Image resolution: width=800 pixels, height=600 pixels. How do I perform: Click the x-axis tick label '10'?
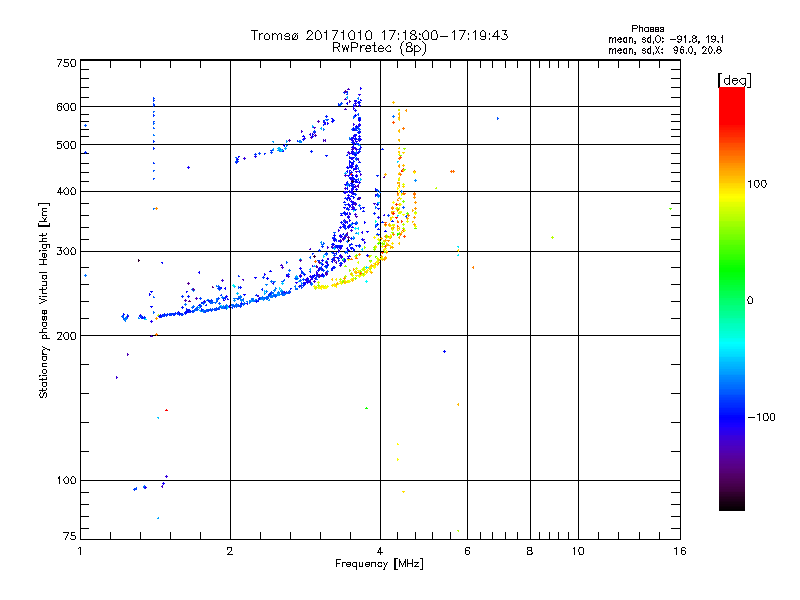pyautogui.click(x=578, y=551)
